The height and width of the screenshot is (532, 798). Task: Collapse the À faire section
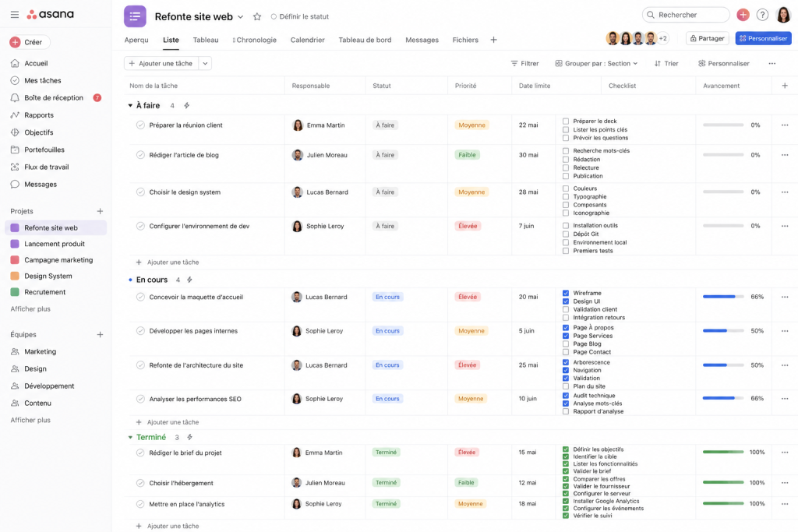point(130,106)
